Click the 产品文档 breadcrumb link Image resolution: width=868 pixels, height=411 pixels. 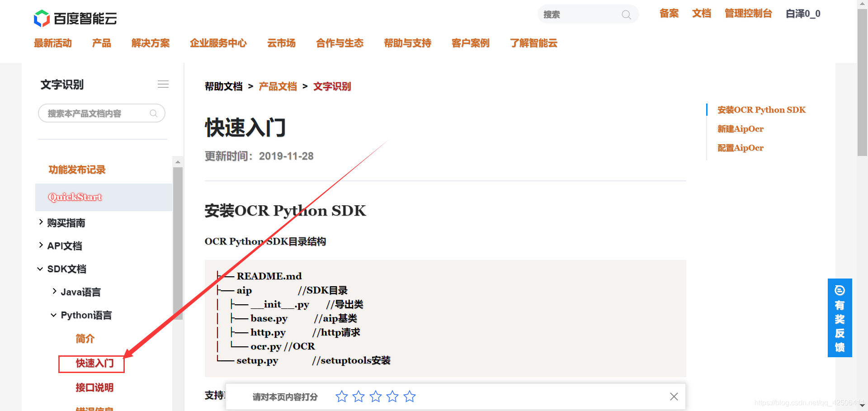click(278, 86)
